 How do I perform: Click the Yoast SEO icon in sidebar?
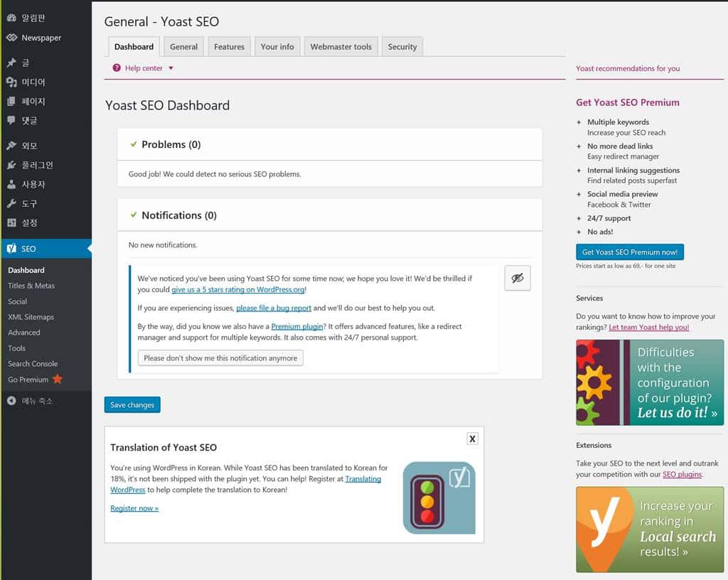[x=11, y=249]
